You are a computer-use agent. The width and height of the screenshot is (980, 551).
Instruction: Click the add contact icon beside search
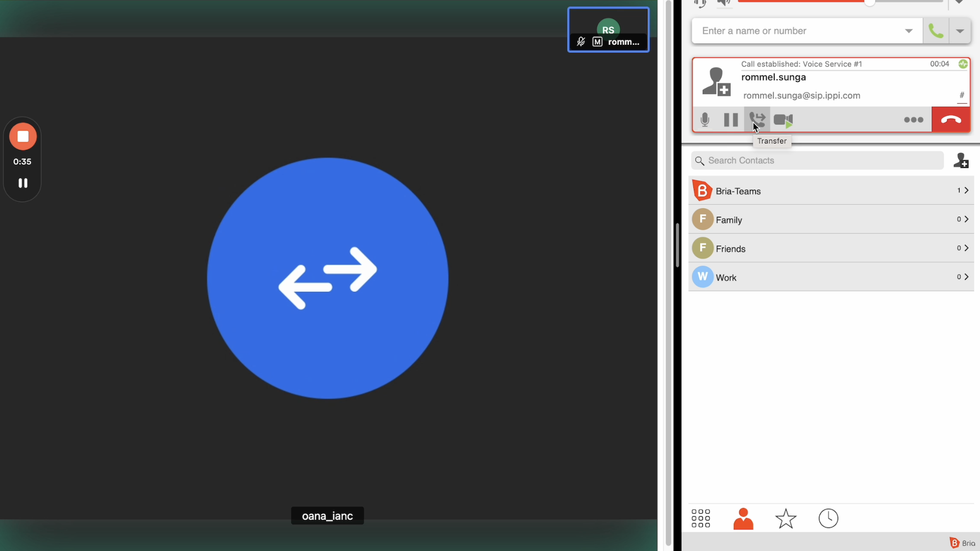coord(961,161)
